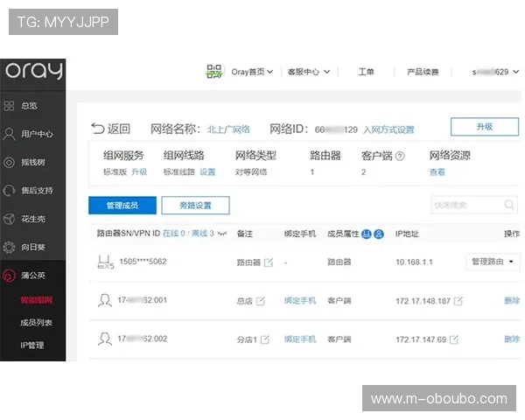Screen dimensions: 525x420
Task: Open the 成员列表 submenu item
Action: tap(36, 323)
